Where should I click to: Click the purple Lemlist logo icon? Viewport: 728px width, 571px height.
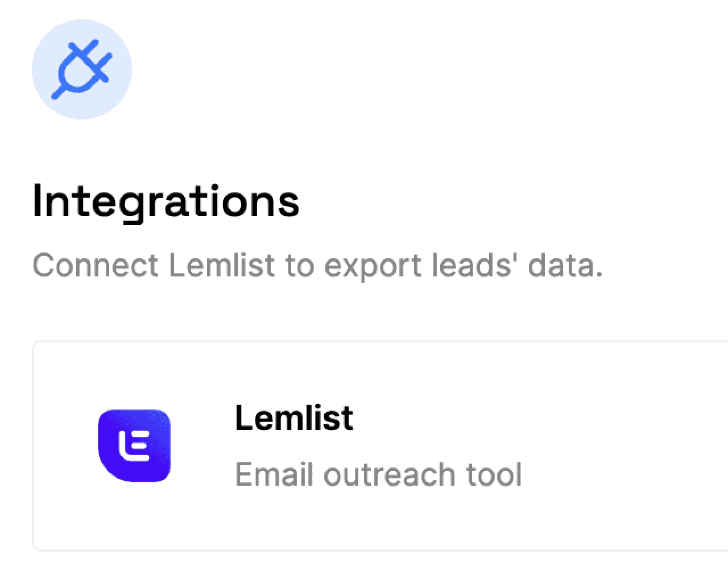click(134, 445)
